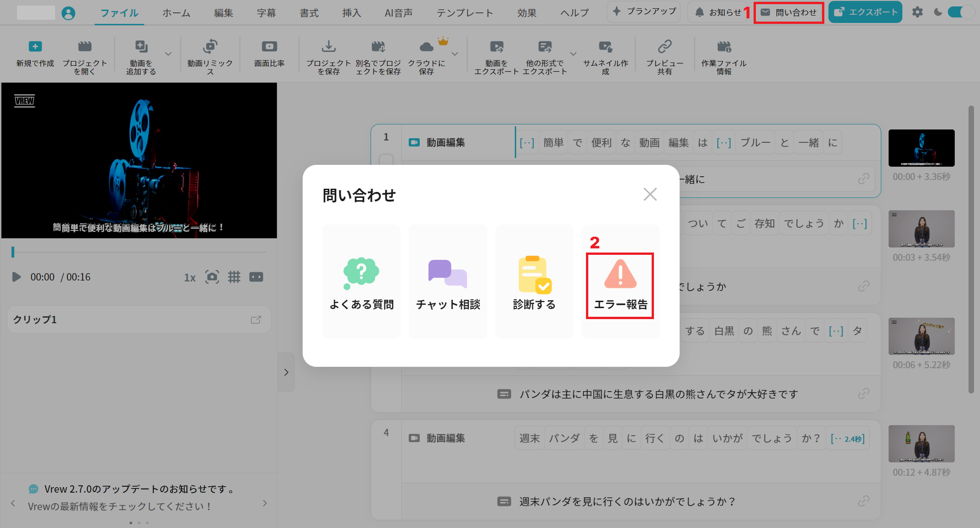Screen dimensions: 980x528
Task: Expand 他の形式でエクスポート dropdown arrow
Action: tap(573, 54)
